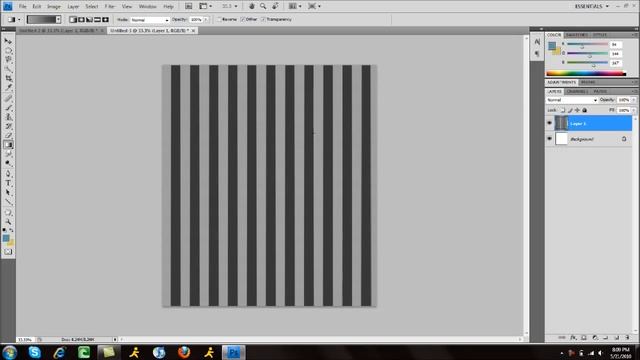Open the options bar Opacity slider arrow
Image resolution: width=640 pixels, height=360 pixels.
click(x=206, y=20)
